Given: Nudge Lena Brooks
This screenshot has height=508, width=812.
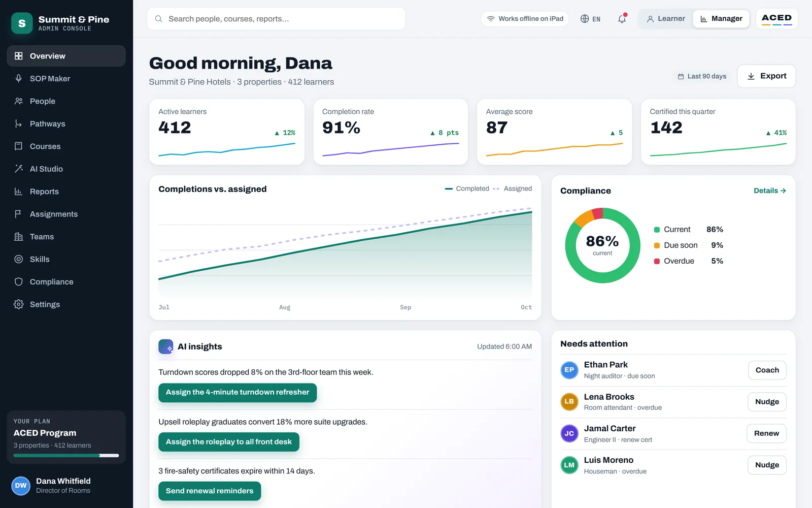Looking at the screenshot, I should (x=767, y=402).
